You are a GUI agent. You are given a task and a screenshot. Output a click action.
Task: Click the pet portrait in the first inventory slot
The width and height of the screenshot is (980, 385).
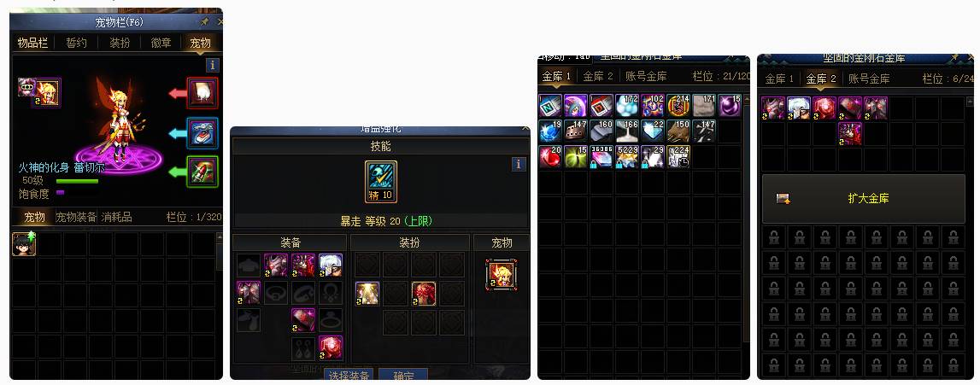(x=24, y=245)
